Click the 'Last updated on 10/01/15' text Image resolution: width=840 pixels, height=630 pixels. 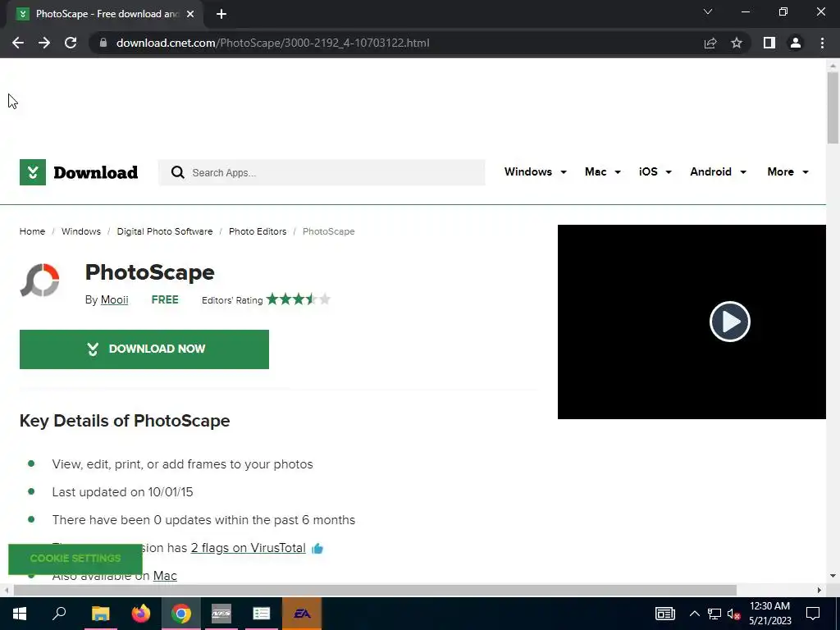pos(123,492)
